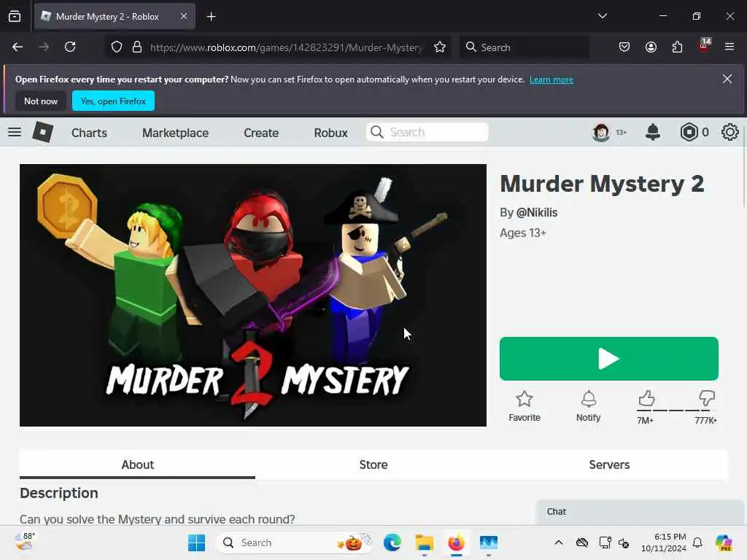Favorite Murder Mystery 2 with star
This screenshot has width=747, height=560.
[x=524, y=406]
